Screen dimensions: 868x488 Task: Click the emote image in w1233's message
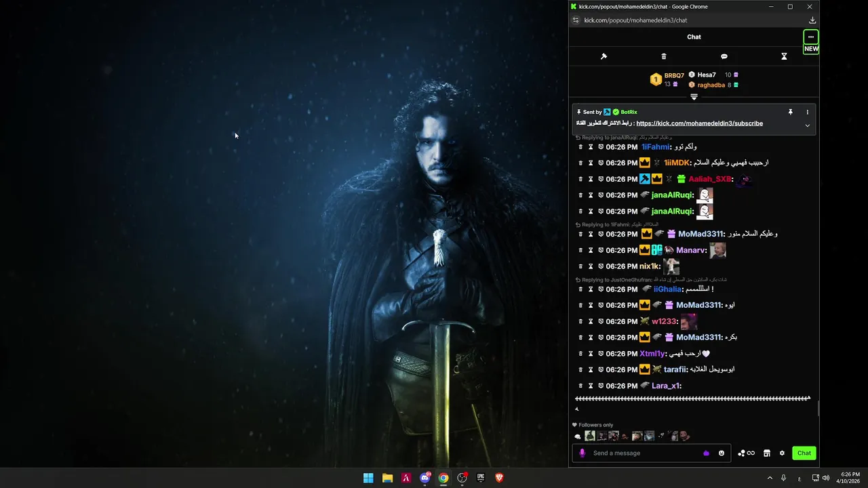[x=688, y=321]
